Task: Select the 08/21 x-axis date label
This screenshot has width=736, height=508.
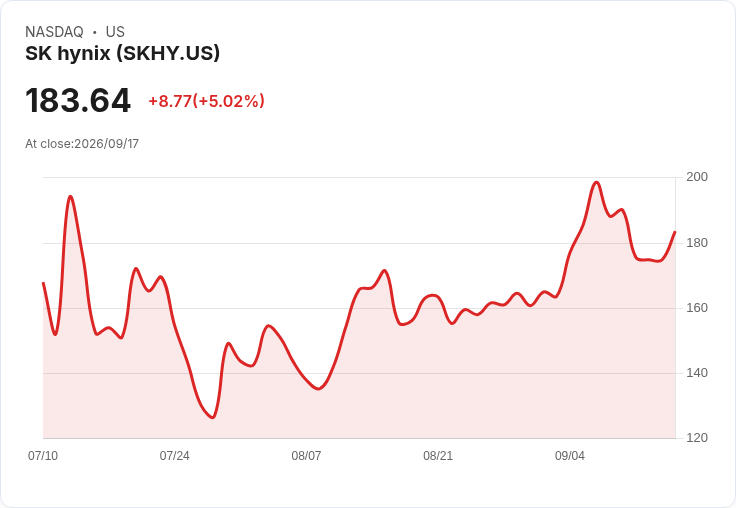Action: click(x=438, y=456)
